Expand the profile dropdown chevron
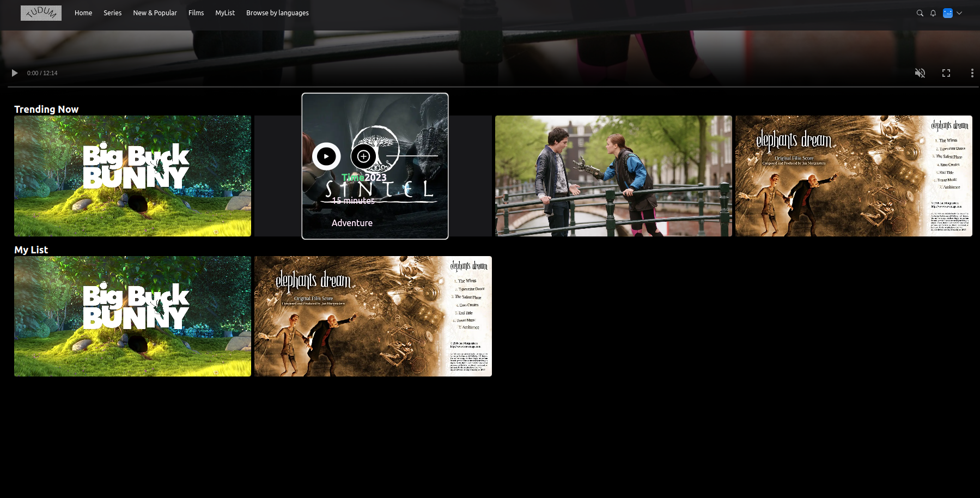This screenshot has height=498, width=980. click(x=959, y=13)
